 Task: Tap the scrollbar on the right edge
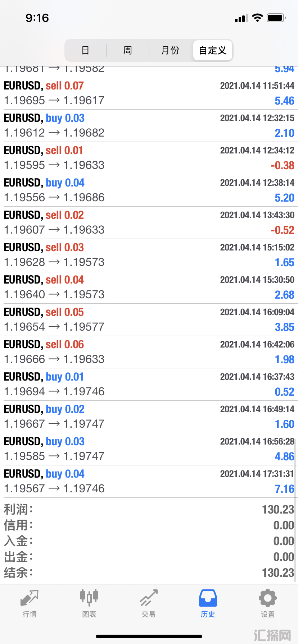(295, 510)
